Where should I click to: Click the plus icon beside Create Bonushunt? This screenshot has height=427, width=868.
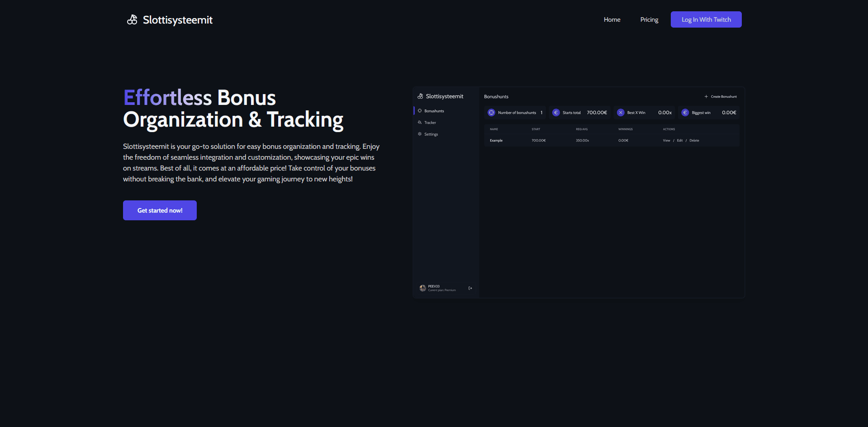click(x=706, y=96)
